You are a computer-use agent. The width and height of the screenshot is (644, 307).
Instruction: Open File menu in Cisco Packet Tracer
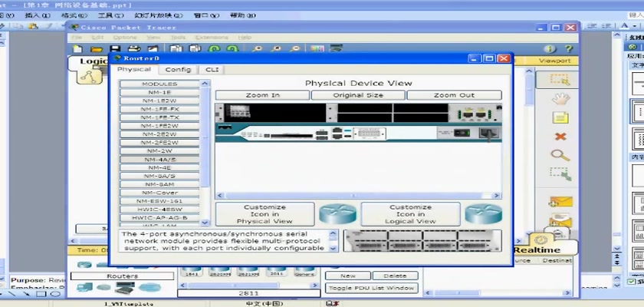pos(77,38)
